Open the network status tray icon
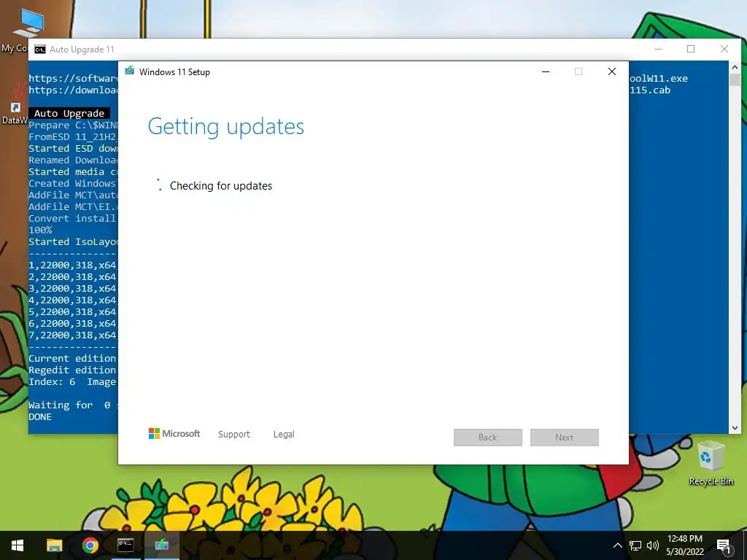The width and height of the screenshot is (747, 560). (x=635, y=545)
